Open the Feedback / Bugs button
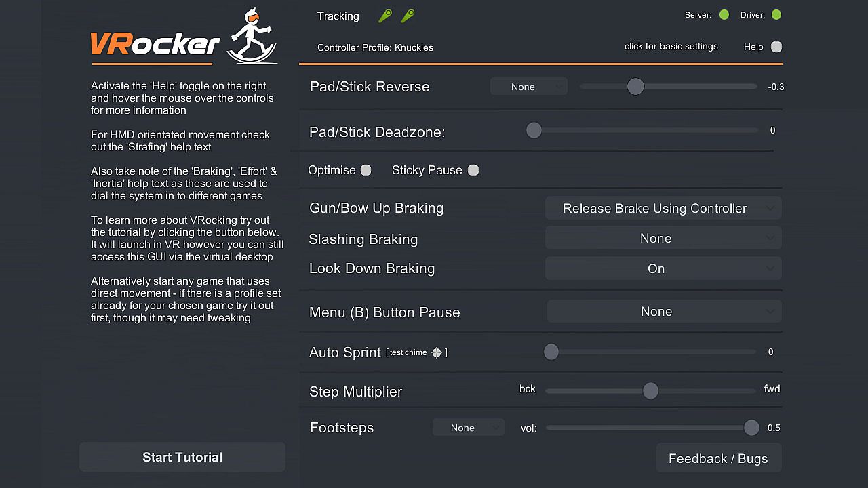 718,459
